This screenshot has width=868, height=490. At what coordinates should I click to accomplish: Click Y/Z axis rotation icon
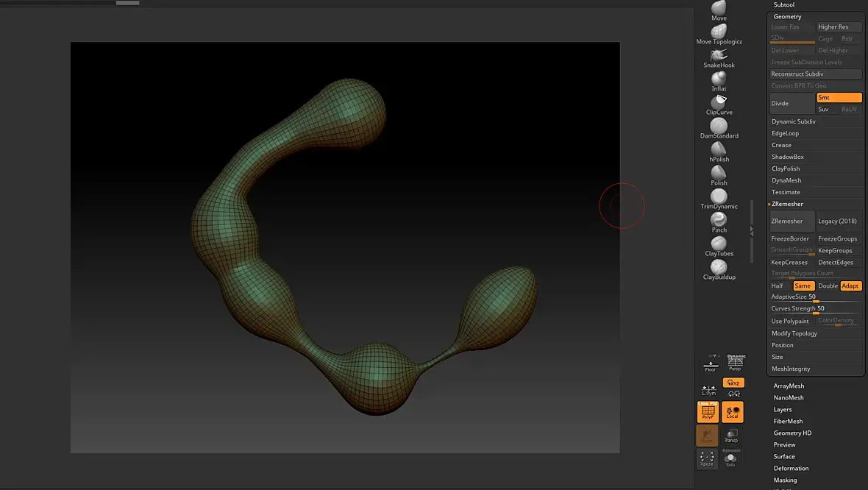coord(734,394)
